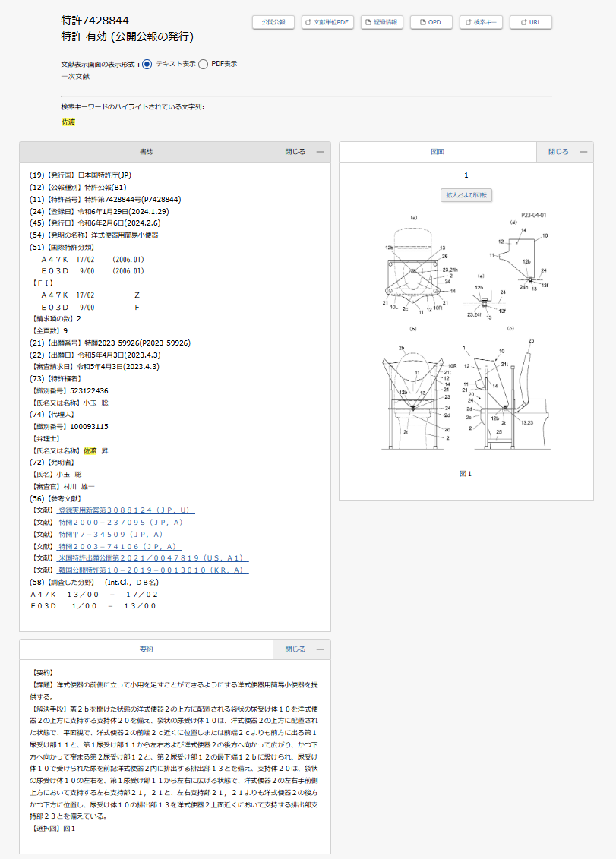Click the 要約 panel header
This screenshot has height=859, width=616.
(147, 649)
